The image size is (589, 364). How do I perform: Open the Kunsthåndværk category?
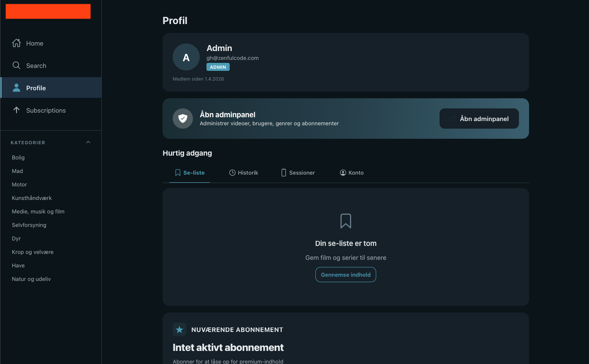(x=32, y=198)
